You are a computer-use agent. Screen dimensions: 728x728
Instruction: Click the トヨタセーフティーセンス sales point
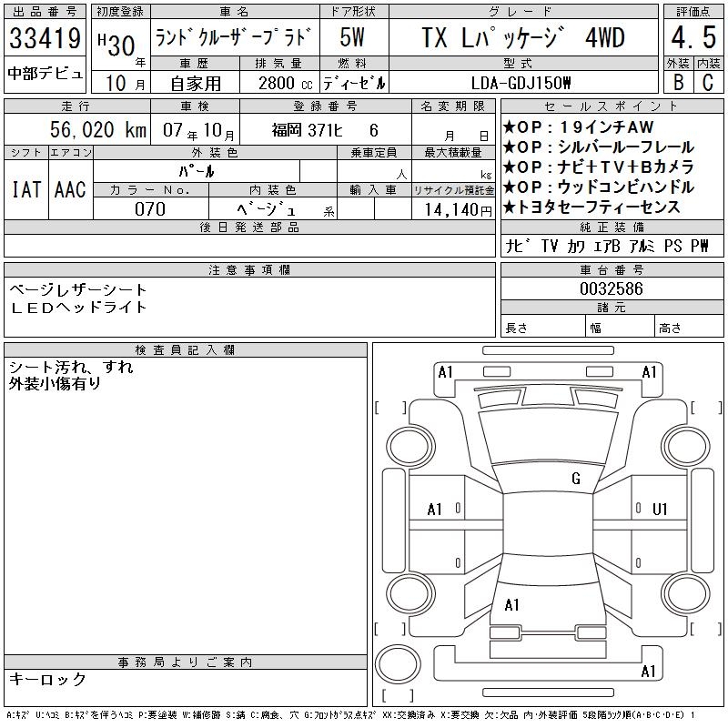(597, 207)
